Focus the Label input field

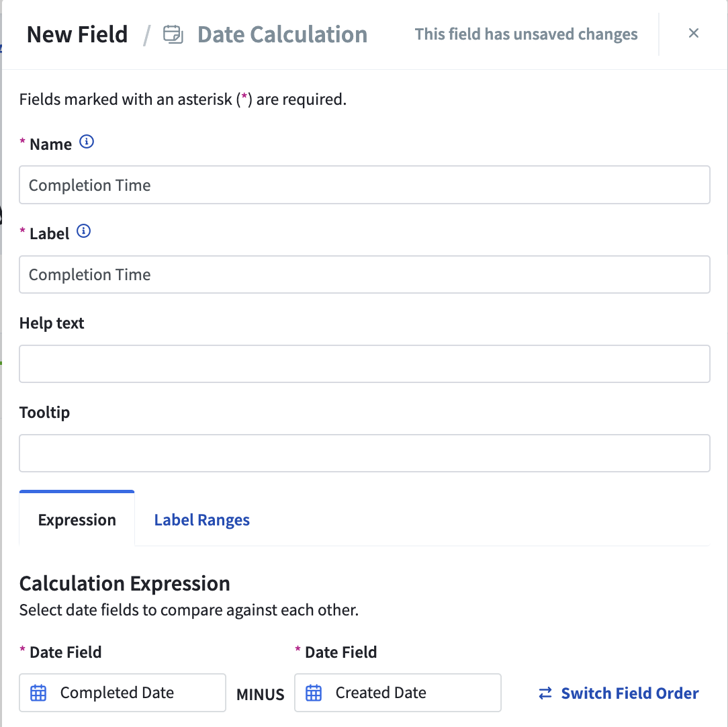point(365,275)
